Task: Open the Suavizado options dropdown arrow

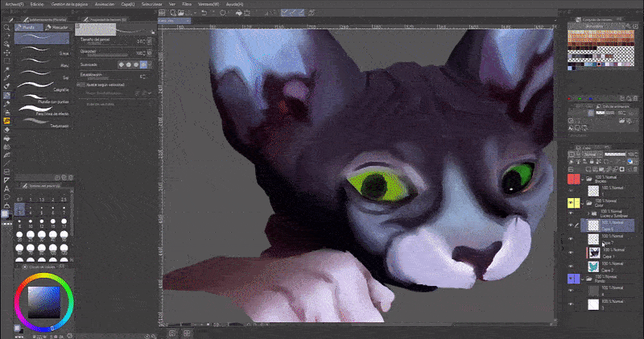Action: (x=150, y=64)
